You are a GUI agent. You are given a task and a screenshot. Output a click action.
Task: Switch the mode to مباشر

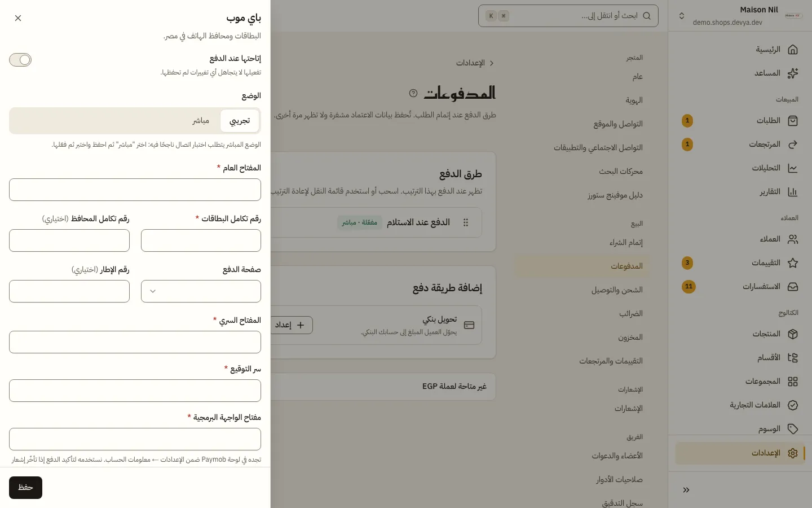(x=201, y=121)
